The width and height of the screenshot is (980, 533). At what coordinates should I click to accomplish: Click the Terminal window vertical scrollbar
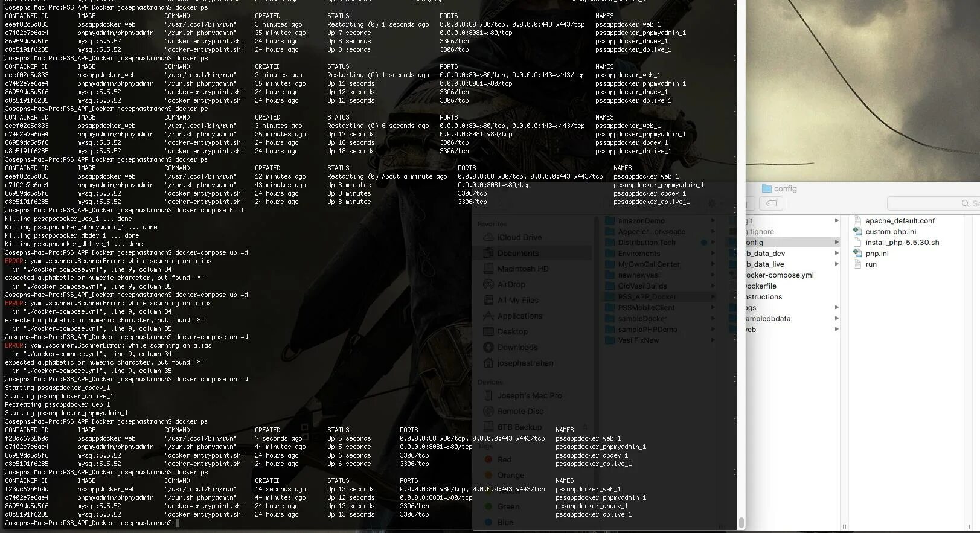741,522
